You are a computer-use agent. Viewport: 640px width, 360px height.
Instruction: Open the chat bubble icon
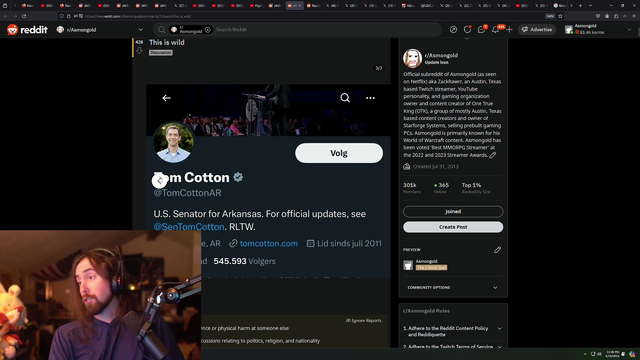click(x=481, y=29)
